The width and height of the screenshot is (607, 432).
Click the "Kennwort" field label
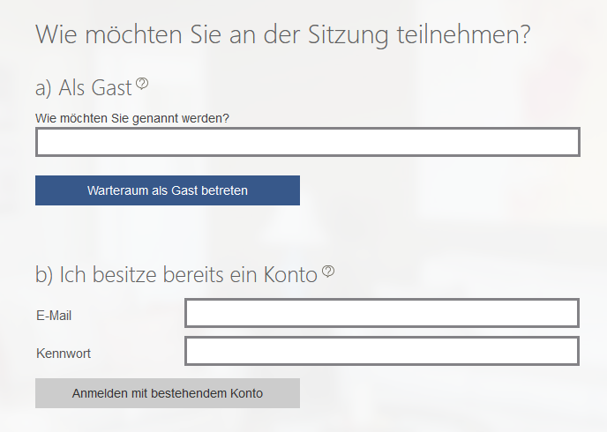[x=63, y=353]
